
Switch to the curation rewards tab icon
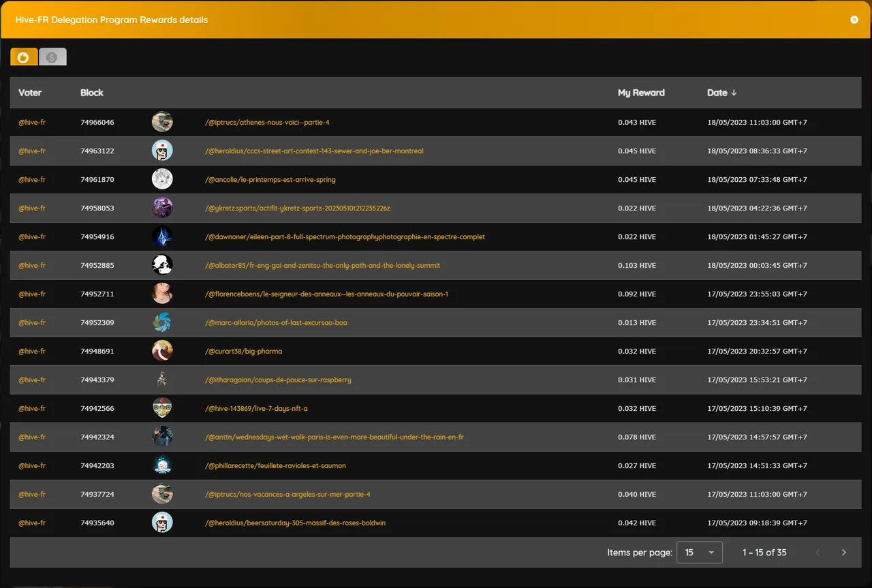pyautogui.click(x=24, y=57)
